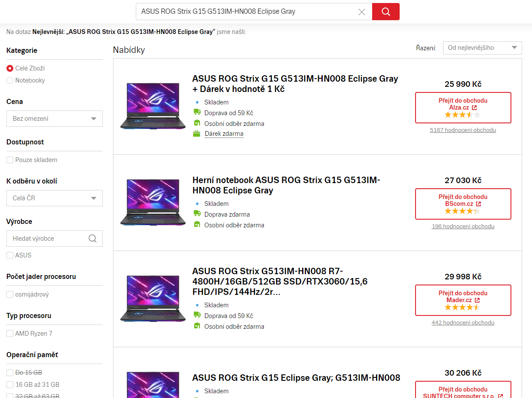532x398 pixels.
Task: Click the Doprava zdarma text in BScom.cz offer
Action: coord(227,214)
